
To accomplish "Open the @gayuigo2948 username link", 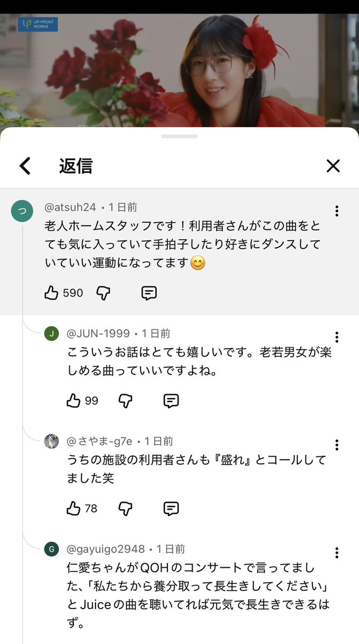I will [x=105, y=549].
